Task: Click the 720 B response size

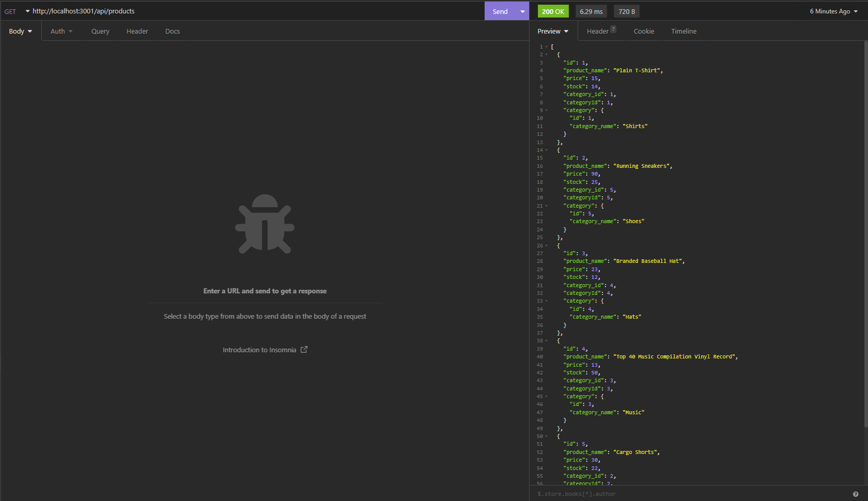Action: click(627, 11)
